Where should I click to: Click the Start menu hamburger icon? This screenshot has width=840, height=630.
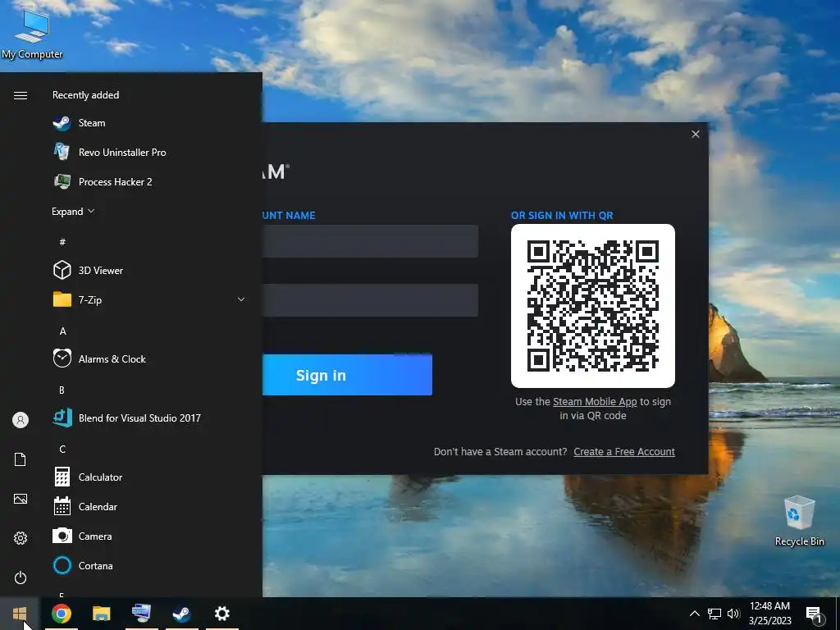point(21,95)
